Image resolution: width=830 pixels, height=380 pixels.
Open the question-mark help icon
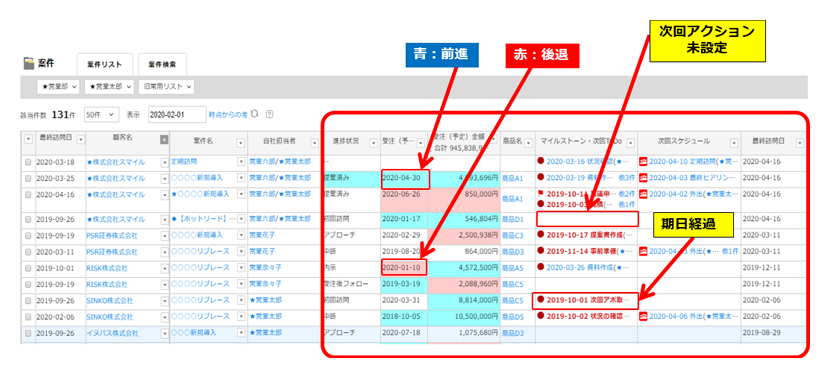[269, 114]
